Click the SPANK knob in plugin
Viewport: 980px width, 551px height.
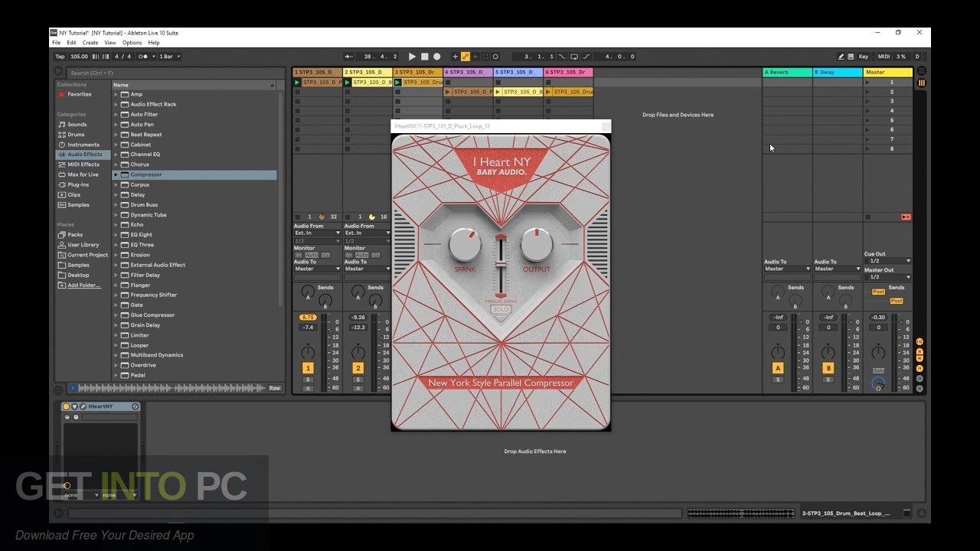[x=465, y=245]
